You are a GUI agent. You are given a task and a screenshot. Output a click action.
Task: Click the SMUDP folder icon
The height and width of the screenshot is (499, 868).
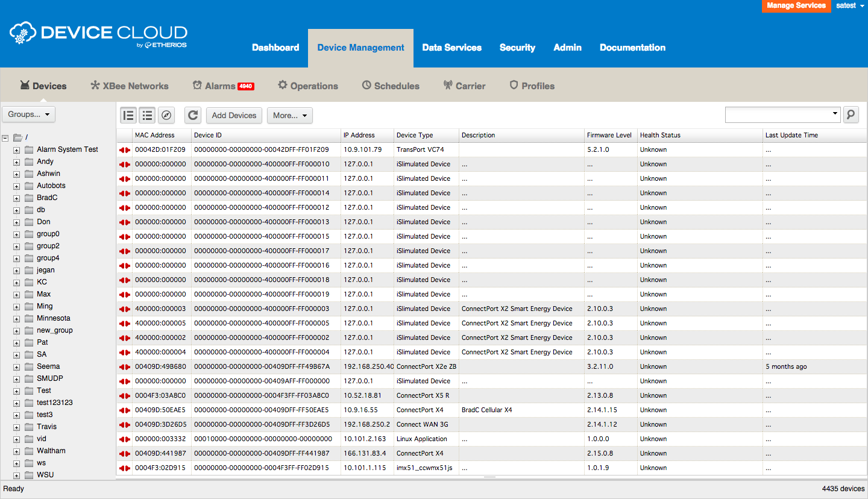click(x=29, y=378)
